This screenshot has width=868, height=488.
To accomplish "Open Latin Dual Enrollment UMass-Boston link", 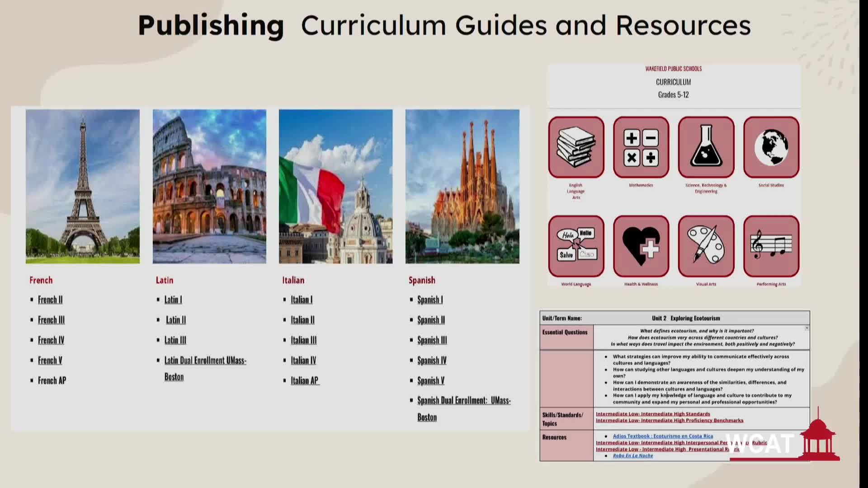I will (205, 368).
